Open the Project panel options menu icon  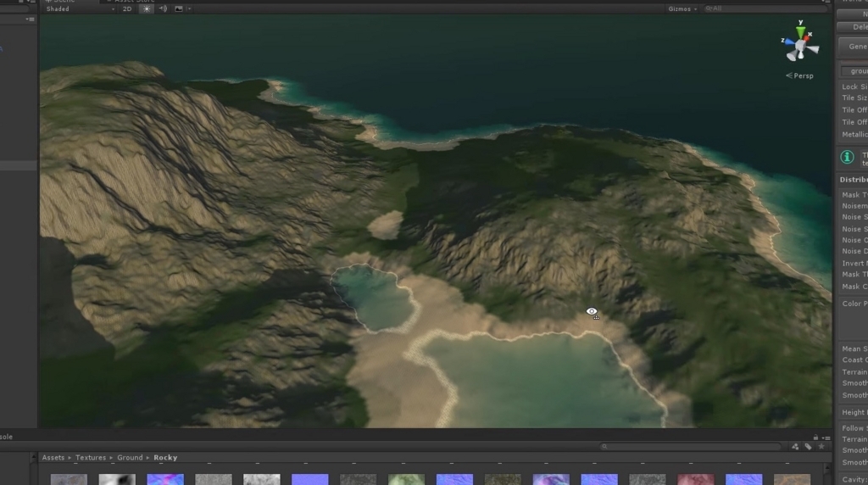pyautogui.click(x=826, y=438)
